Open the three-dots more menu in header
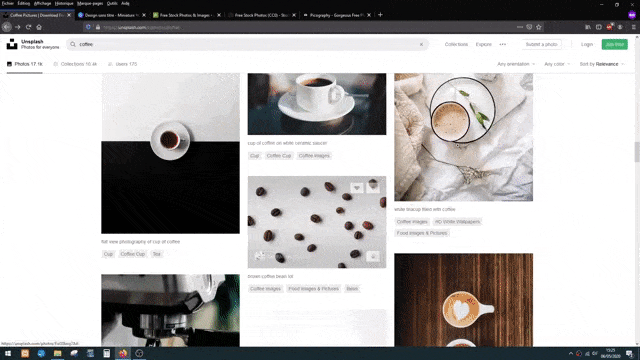The height and width of the screenshot is (360, 640). (x=502, y=44)
